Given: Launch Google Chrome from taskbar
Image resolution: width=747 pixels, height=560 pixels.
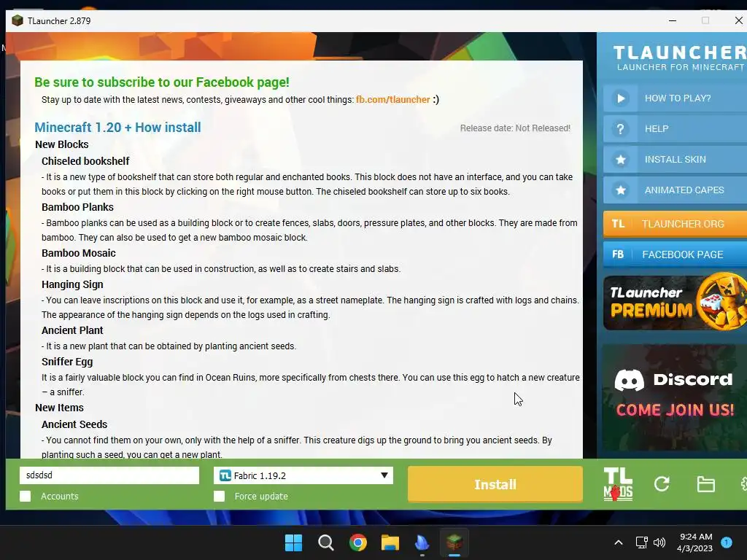Looking at the screenshot, I should (x=357, y=542).
